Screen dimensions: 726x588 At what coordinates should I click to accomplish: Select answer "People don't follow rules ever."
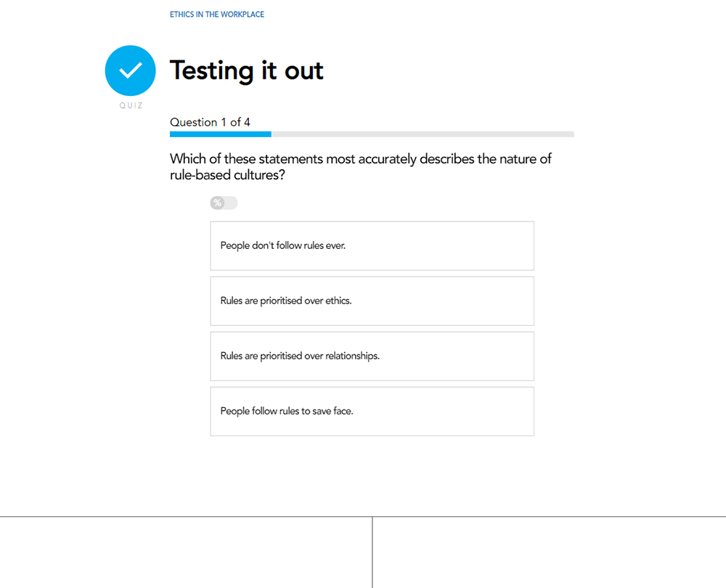(x=372, y=246)
